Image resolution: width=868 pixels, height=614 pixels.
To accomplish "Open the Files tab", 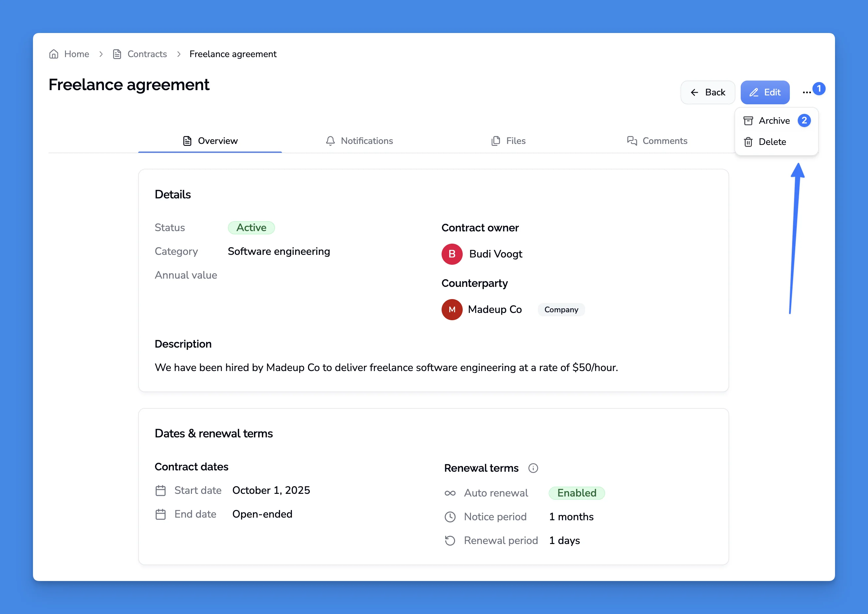I will (x=509, y=141).
